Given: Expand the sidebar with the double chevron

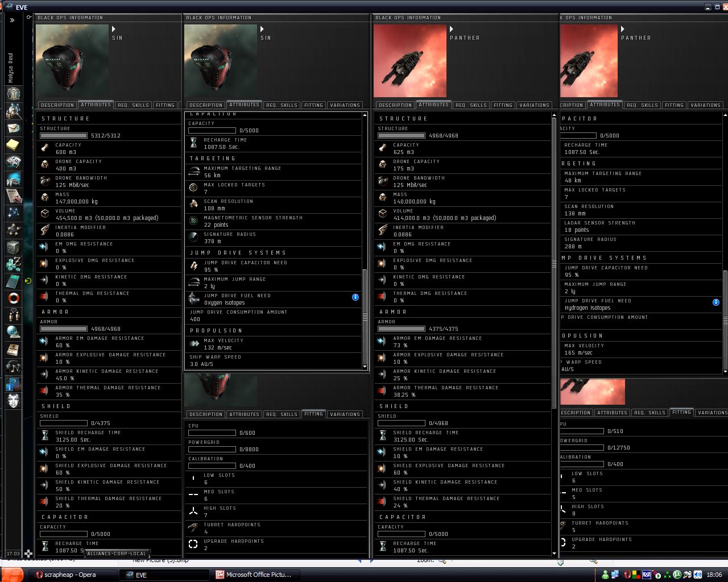Looking at the screenshot, I should tap(12, 20).
